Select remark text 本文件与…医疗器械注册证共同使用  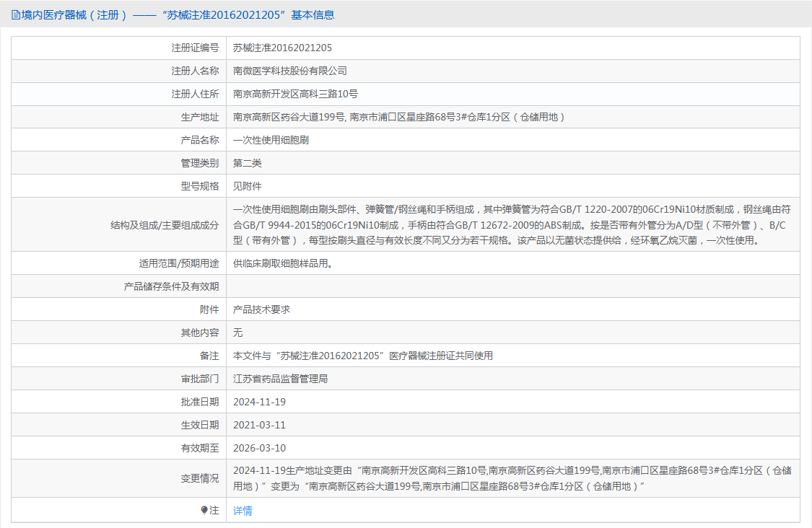tap(363, 356)
